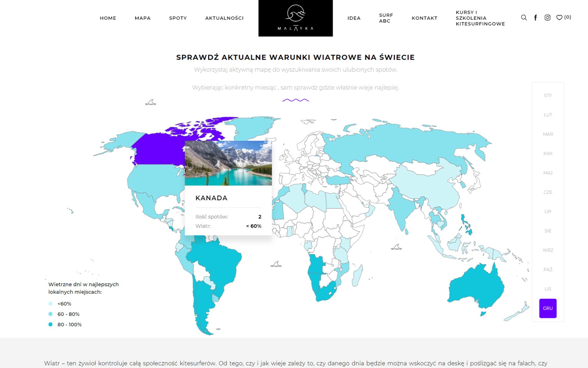Switch to the LIP month
588x368 pixels.
[548, 211]
